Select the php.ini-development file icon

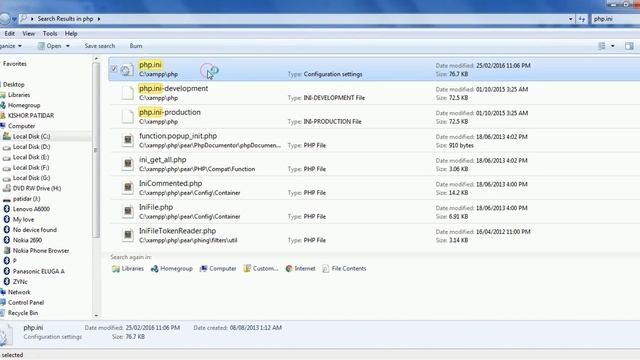coord(127,93)
